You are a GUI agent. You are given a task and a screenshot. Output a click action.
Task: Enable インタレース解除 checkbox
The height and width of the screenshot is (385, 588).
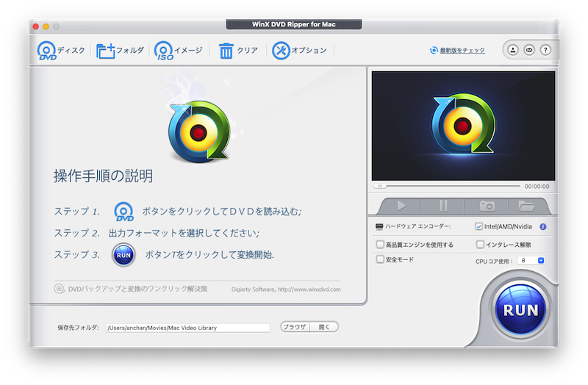tap(480, 245)
